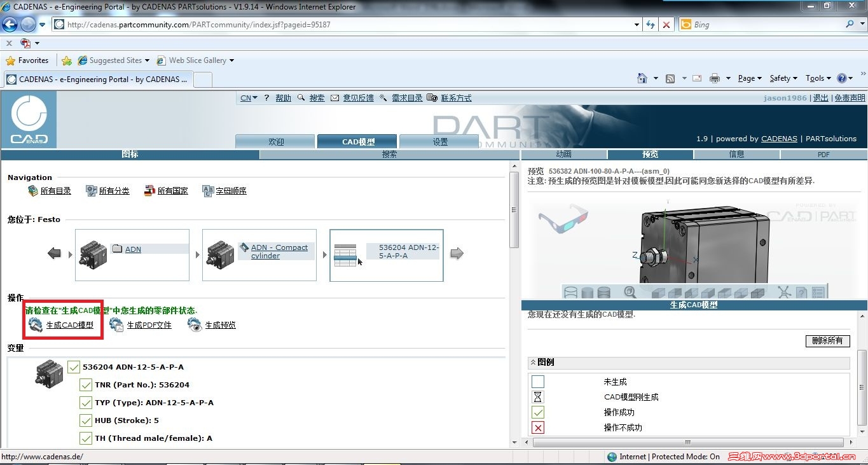Screen dimensions: 868x465
Task: Open the address bar history dropdown
Action: [x=637, y=25]
